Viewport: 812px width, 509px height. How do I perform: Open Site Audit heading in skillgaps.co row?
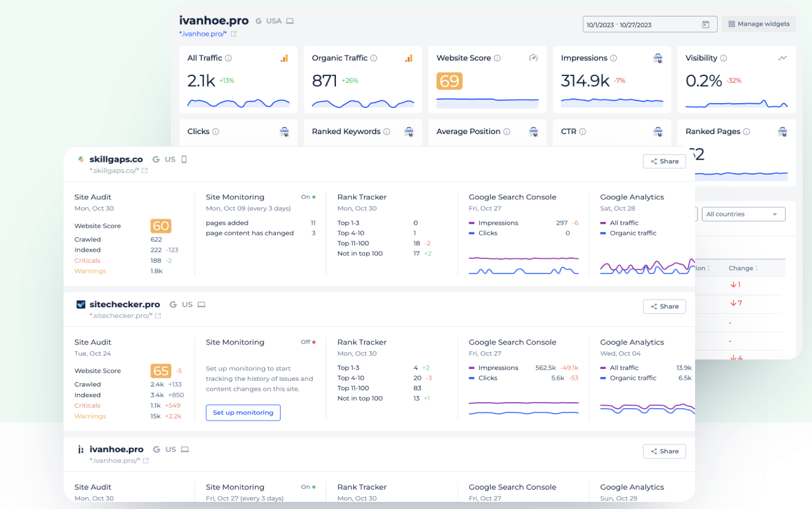(93, 197)
